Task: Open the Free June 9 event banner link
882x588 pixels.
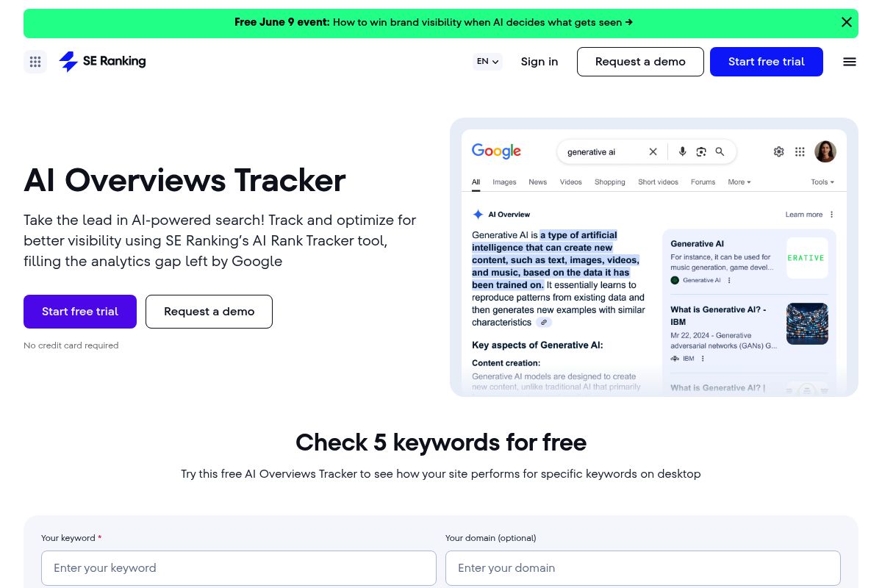Action: pyautogui.click(x=434, y=22)
